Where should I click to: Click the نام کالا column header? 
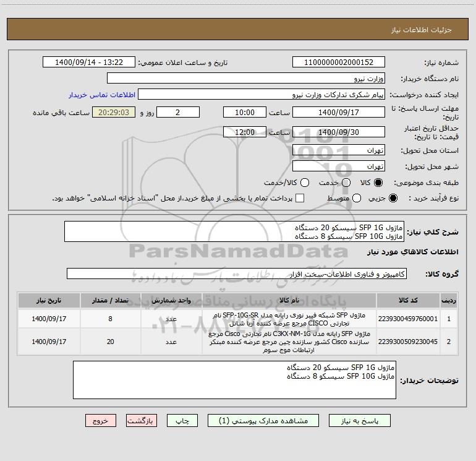pos(289,300)
